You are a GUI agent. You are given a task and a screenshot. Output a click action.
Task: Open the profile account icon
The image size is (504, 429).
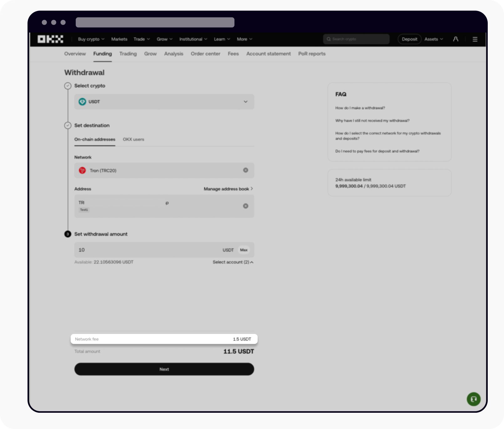[456, 39]
